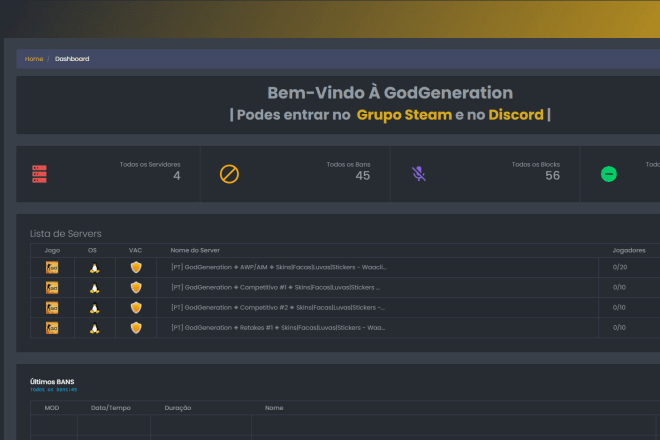The image size is (660, 440).
Task: Click the 'VAC' column header
Action: 136,251
